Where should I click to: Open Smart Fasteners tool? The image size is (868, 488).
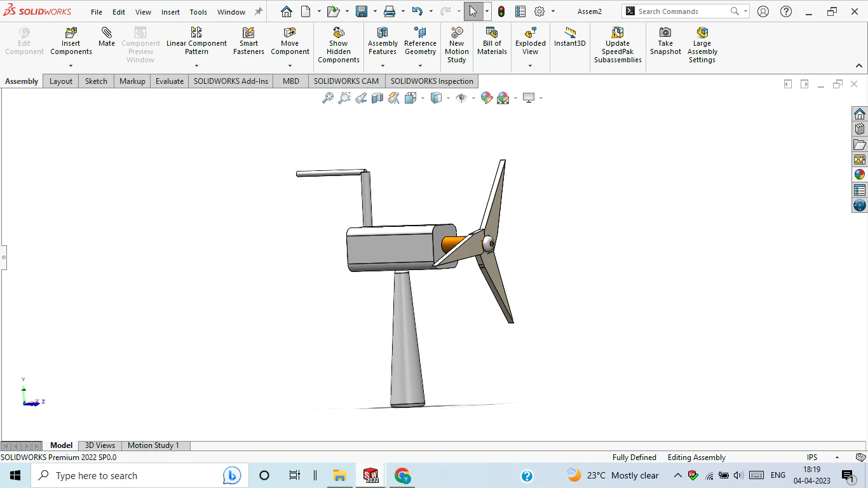click(248, 41)
